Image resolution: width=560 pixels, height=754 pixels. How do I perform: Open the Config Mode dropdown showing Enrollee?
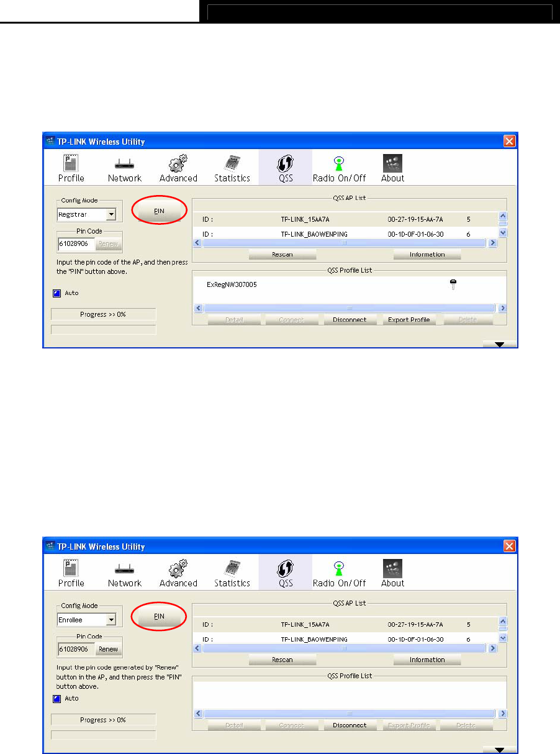87,619
